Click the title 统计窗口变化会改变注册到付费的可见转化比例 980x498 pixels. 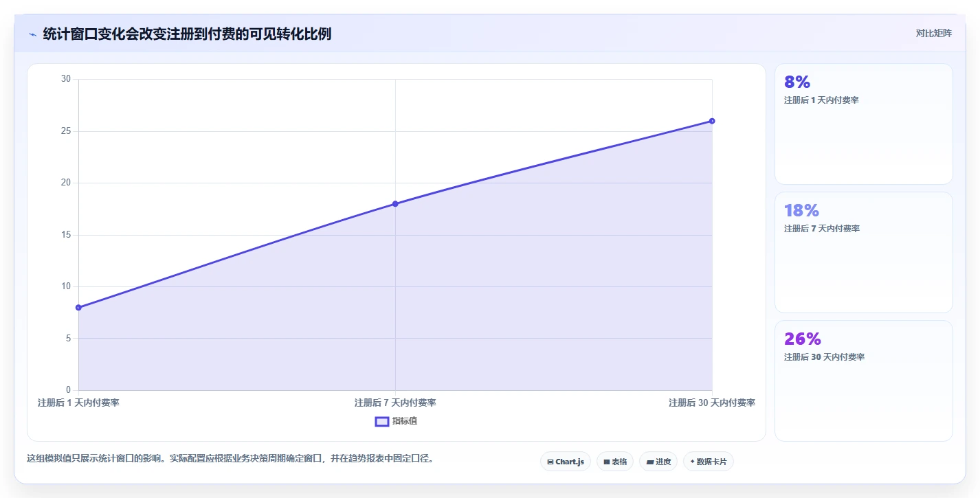[187, 34]
